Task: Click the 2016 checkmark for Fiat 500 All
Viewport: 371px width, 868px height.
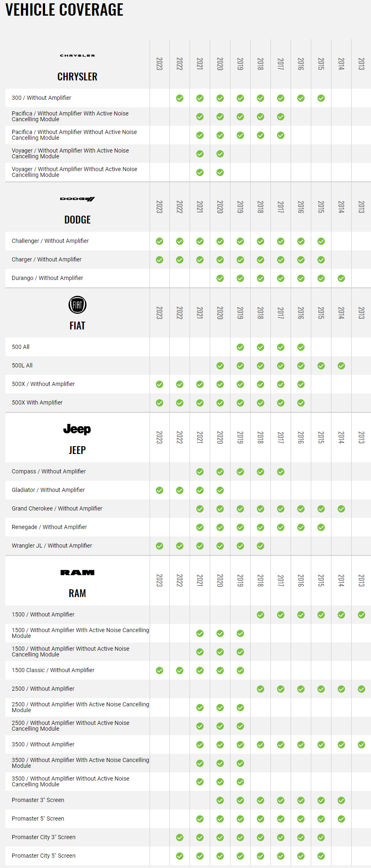Action: [x=301, y=347]
